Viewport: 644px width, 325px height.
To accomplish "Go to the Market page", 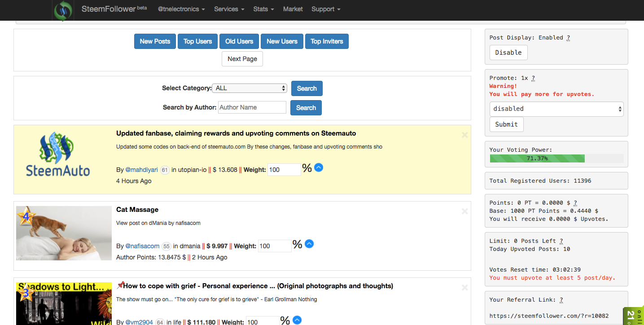I will point(293,9).
